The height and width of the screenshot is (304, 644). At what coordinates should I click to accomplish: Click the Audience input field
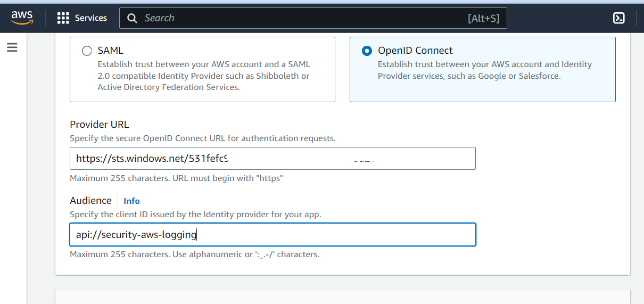(x=273, y=235)
